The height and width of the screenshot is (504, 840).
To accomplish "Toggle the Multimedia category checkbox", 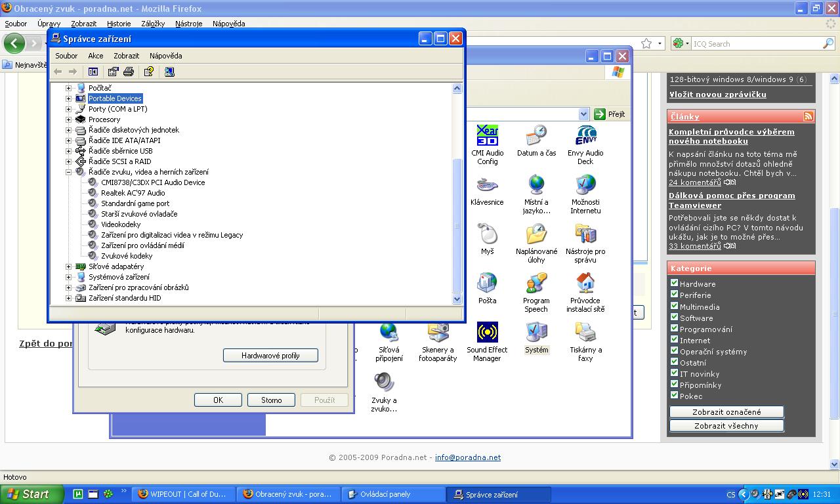I will [674, 306].
